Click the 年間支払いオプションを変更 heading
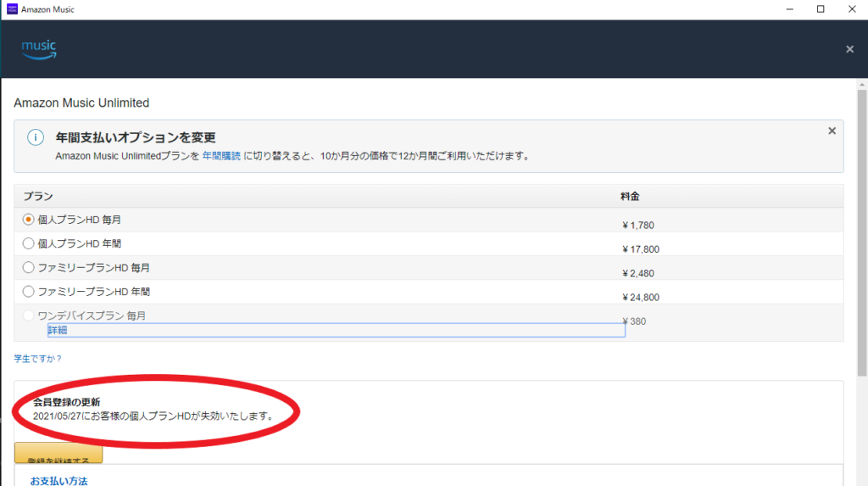This screenshot has width=868, height=486. point(136,137)
